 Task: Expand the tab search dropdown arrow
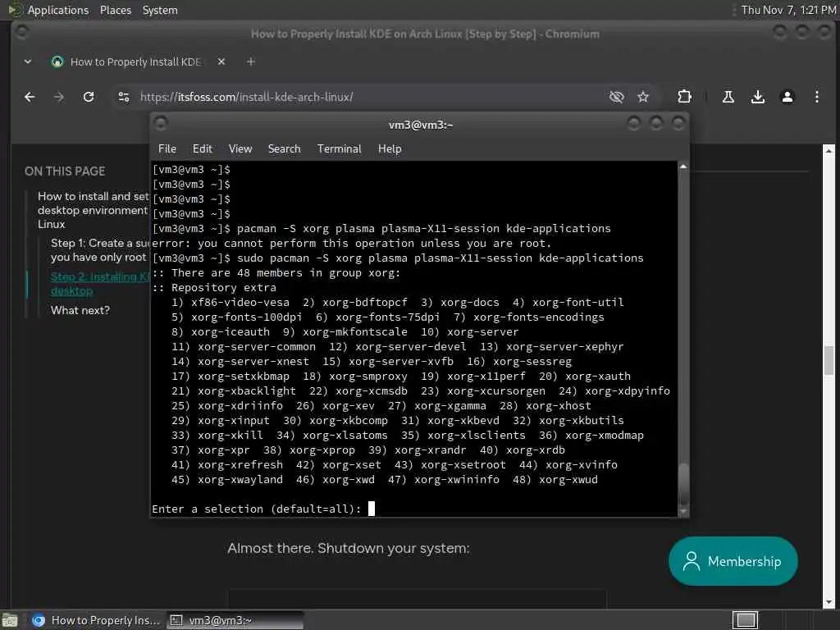[28, 62]
